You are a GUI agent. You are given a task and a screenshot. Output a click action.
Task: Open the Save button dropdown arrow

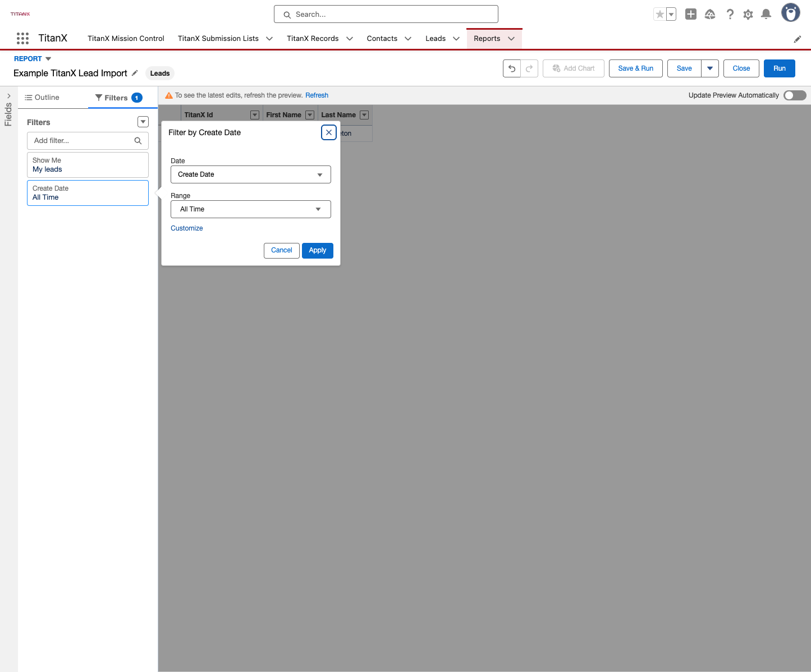click(710, 68)
